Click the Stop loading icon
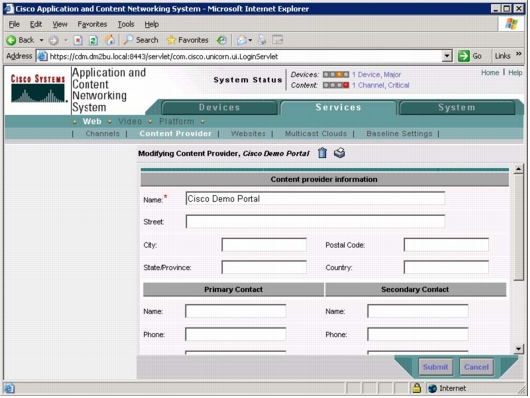The width and height of the screenshot is (530, 398). pyautogui.click(x=78, y=40)
